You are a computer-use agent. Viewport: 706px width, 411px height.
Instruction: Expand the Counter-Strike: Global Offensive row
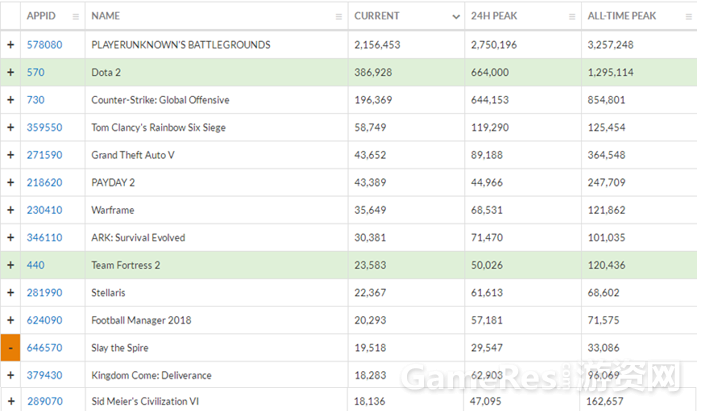[x=10, y=99]
